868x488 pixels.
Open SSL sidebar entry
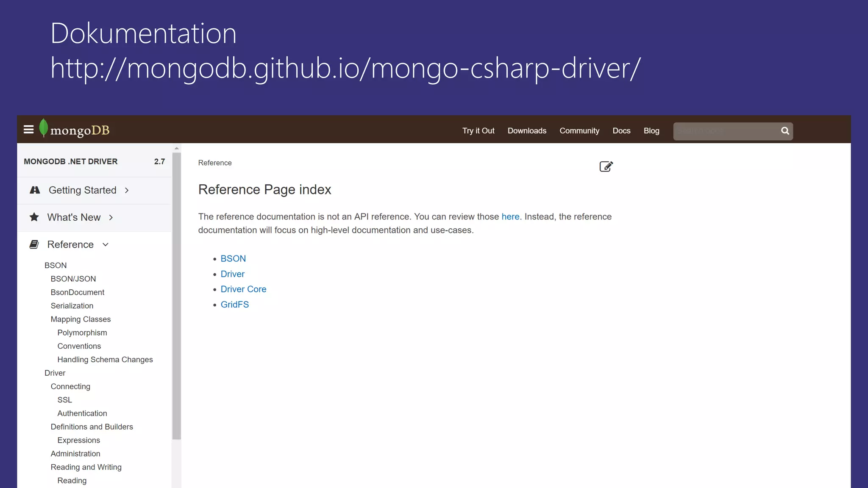(64, 400)
